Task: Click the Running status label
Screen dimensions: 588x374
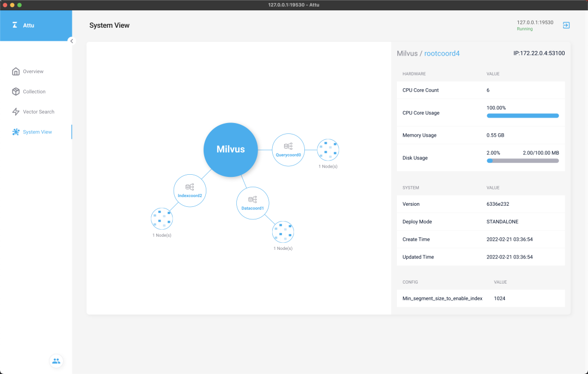Action: point(525,29)
